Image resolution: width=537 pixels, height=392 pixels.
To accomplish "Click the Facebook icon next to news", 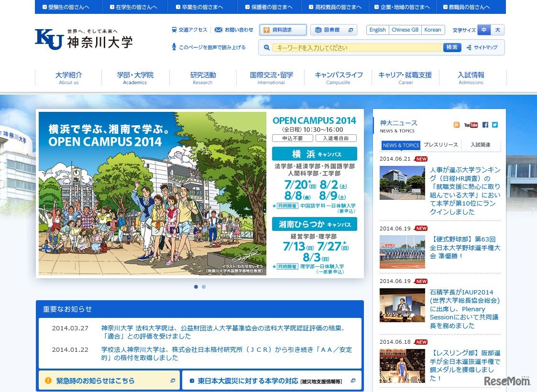I will coord(485,125).
